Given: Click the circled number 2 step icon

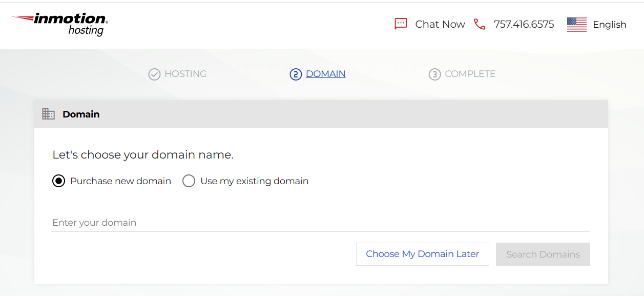Looking at the screenshot, I should pos(296,74).
